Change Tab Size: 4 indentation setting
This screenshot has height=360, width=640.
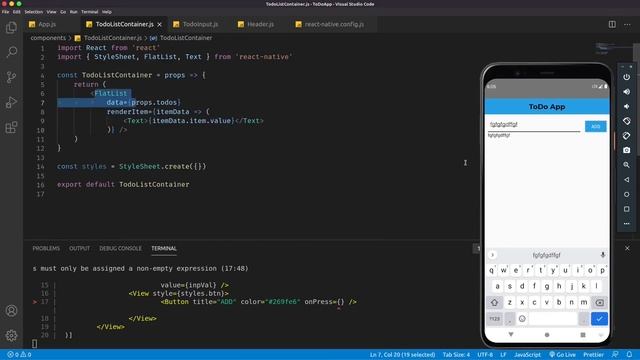pyautogui.click(x=456, y=355)
